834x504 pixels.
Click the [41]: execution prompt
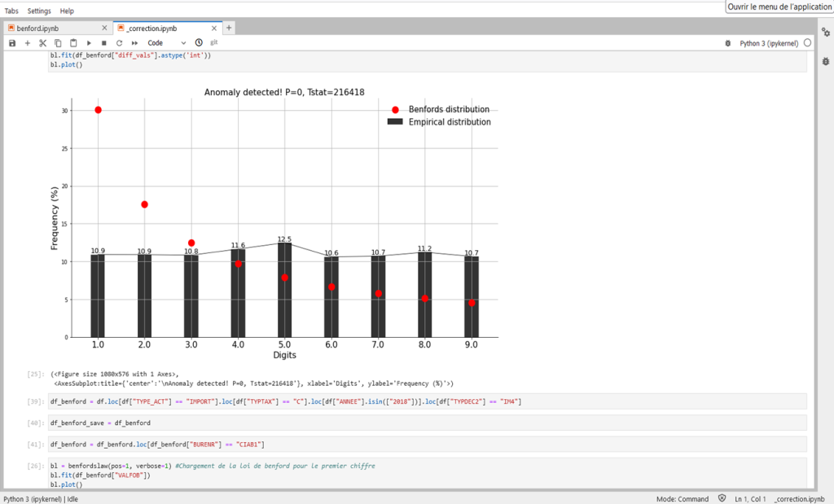coord(36,444)
